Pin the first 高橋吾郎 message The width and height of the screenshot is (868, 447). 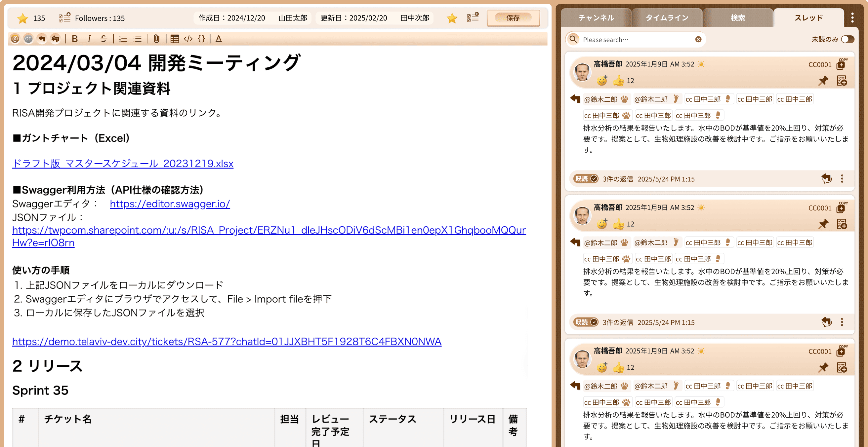pos(823,80)
